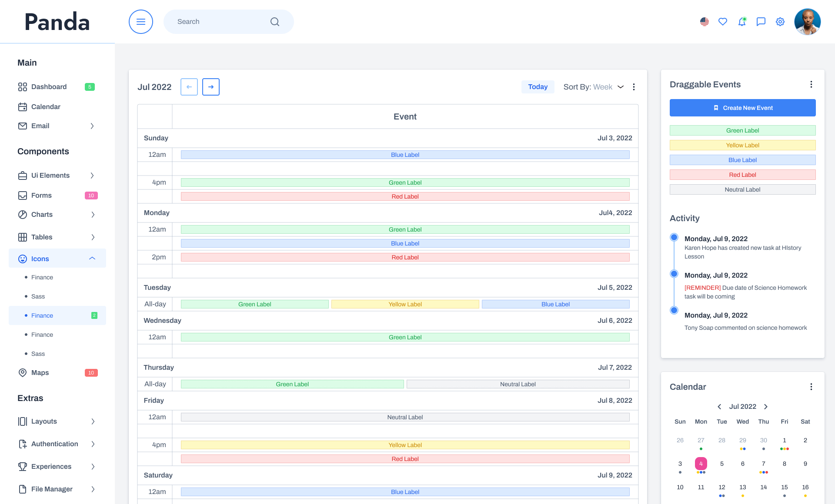Open the settings gear icon

point(780,22)
